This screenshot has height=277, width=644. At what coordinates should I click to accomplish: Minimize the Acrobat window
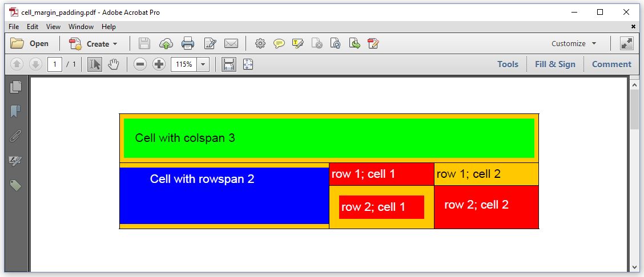click(574, 13)
